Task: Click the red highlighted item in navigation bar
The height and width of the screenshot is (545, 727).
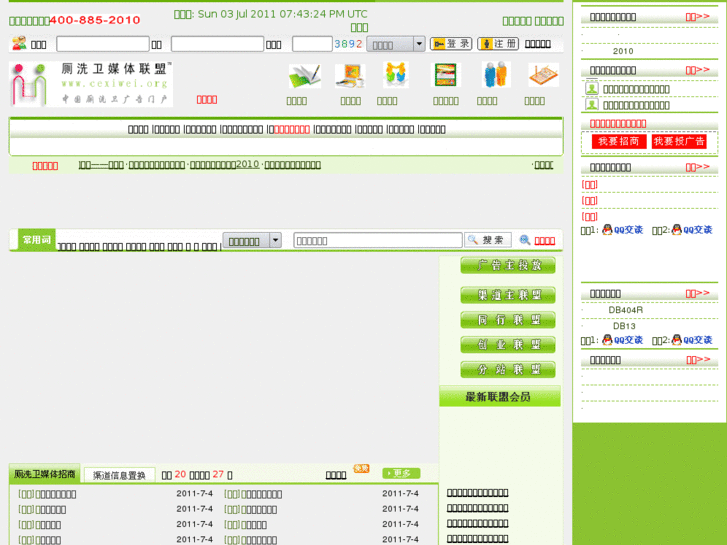Action: tap(292, 129)
